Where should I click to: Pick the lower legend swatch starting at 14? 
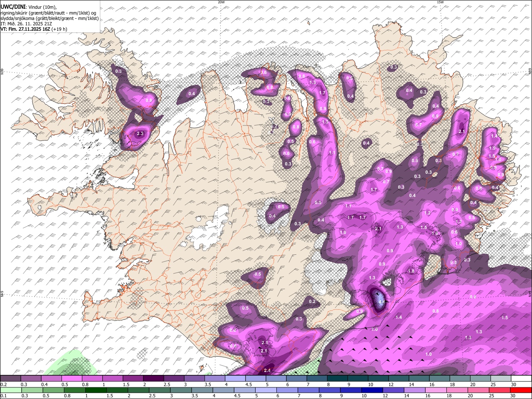414,390
